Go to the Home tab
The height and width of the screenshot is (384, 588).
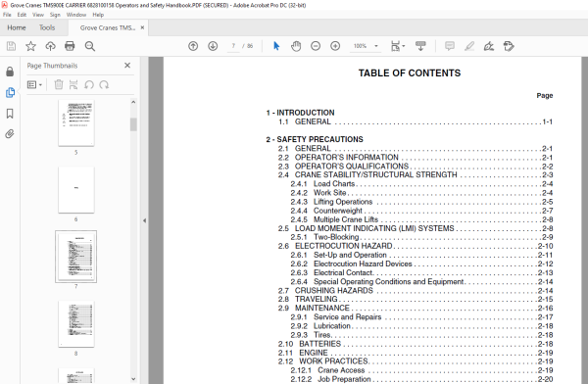[17, 27]
